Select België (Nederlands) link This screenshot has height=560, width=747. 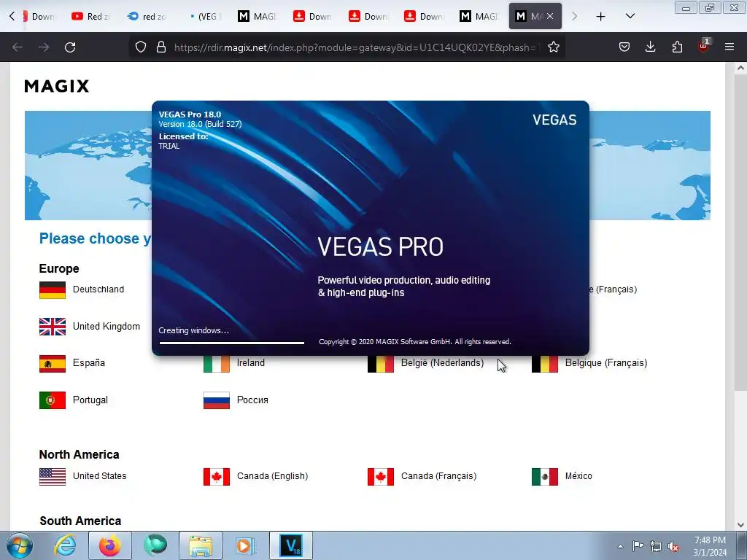pyautogui.click(x=442, y=363)
